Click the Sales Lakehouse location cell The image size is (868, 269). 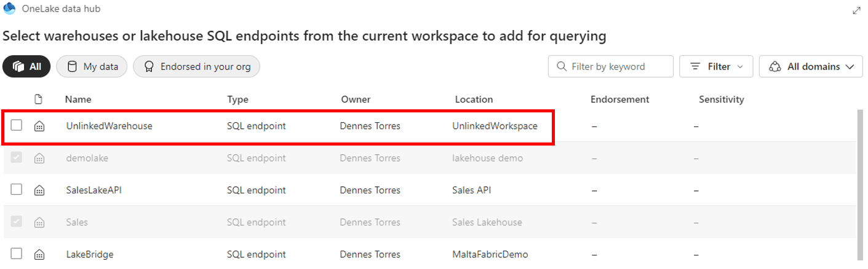click(487, 222)
